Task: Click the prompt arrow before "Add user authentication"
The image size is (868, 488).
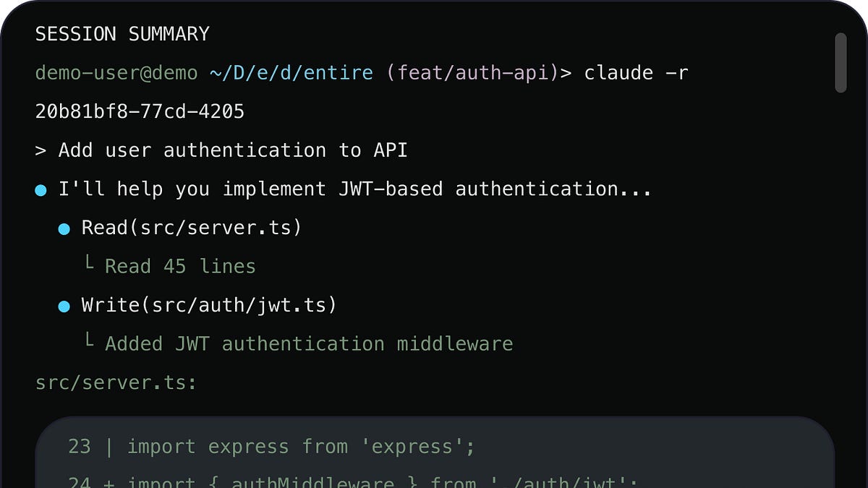Action: pyautogui.click(x=41, y=151)
